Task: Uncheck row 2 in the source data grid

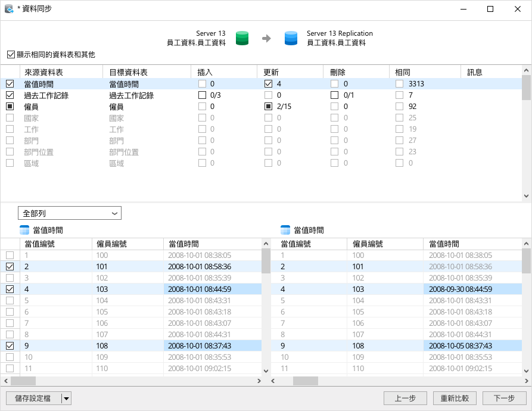Action: click(10, 266)
